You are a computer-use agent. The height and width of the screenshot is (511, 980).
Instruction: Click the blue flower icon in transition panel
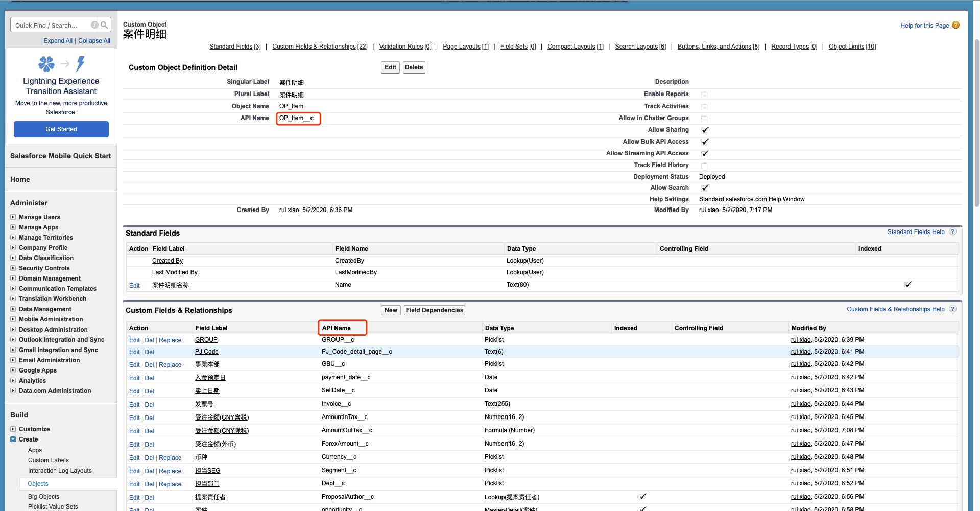point(46,63)
